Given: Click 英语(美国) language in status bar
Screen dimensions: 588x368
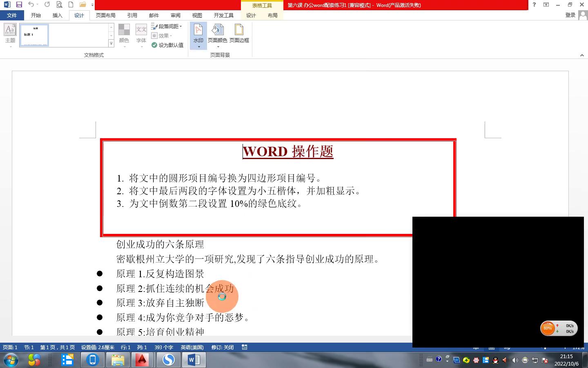Looking at the screenshot, I should (192, 347).
